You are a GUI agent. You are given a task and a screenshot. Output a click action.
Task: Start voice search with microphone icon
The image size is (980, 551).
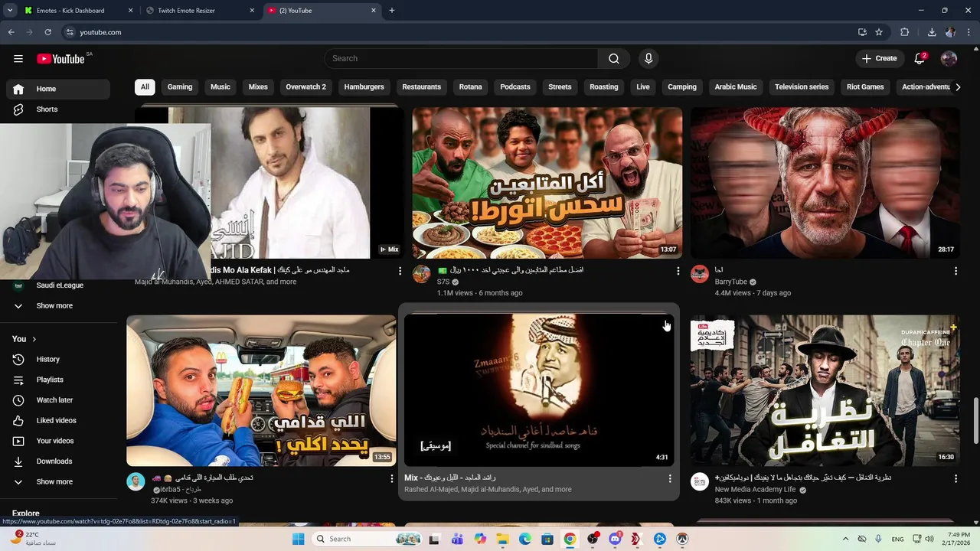pos(648,58)
